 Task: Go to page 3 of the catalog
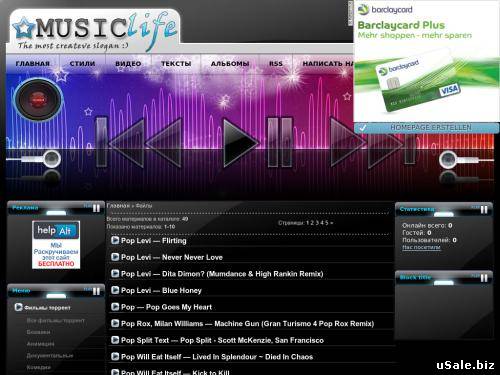pos(317,223)
